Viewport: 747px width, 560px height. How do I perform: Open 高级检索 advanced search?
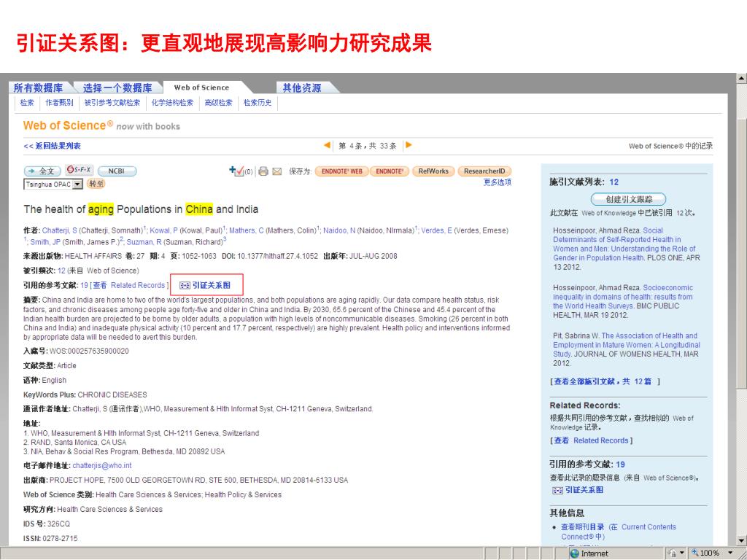tap(218, 102)
